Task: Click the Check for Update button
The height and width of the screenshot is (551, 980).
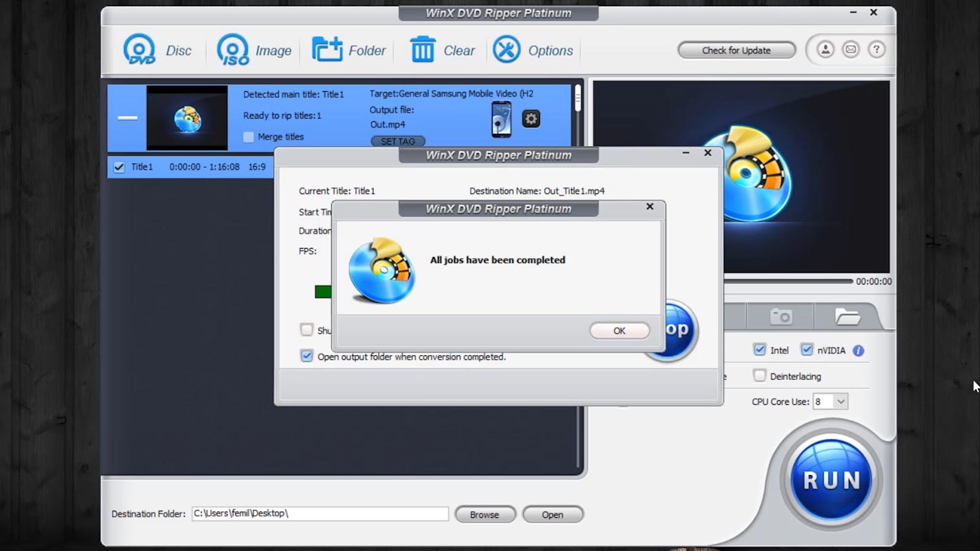Action: pyautogui.click(x=736, y=50)
